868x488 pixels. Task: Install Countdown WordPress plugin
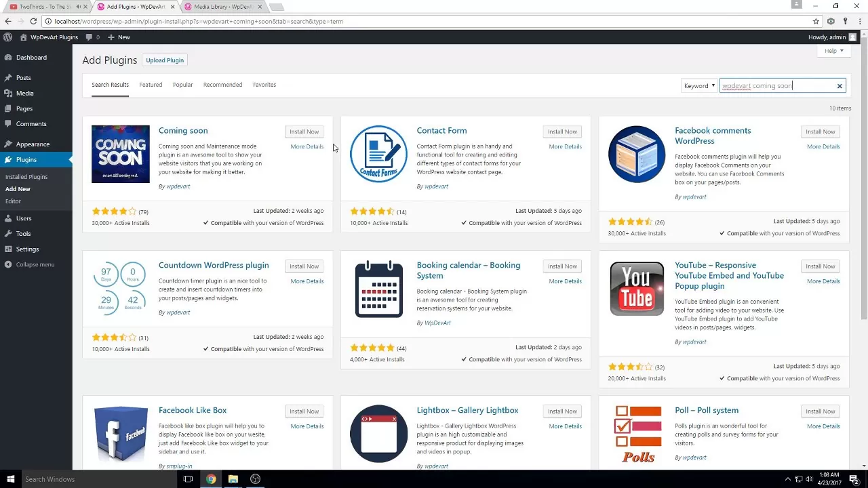pos(304,266)
